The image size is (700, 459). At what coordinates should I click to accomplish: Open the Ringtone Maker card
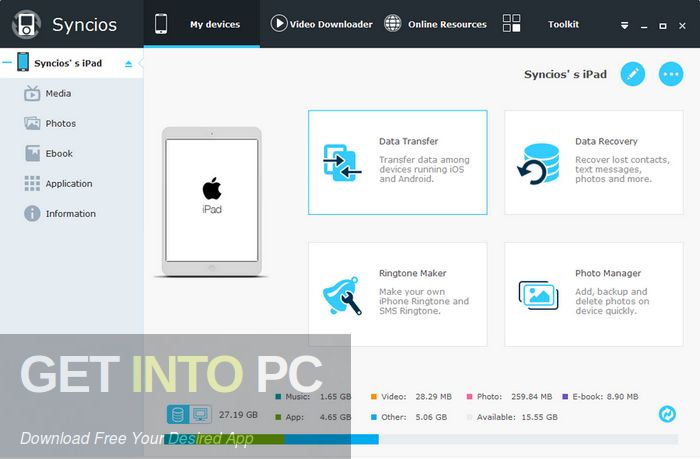[x=398, y=294]
